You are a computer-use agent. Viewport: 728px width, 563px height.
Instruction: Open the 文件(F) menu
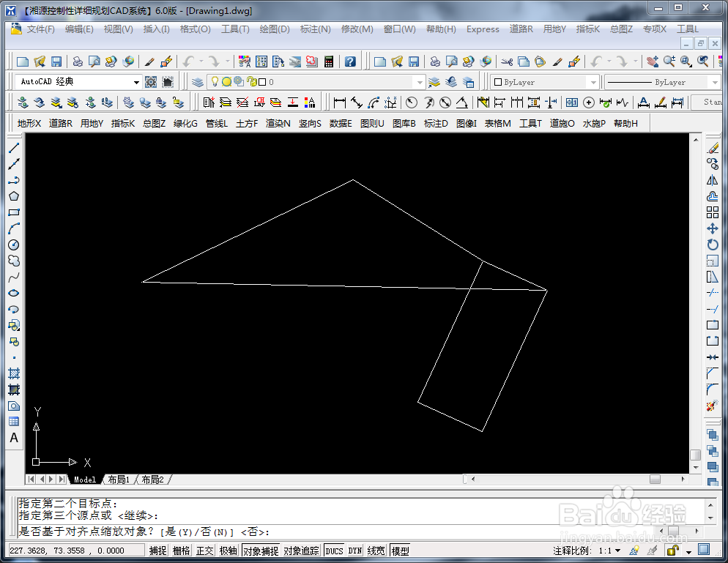click(40, 29)
